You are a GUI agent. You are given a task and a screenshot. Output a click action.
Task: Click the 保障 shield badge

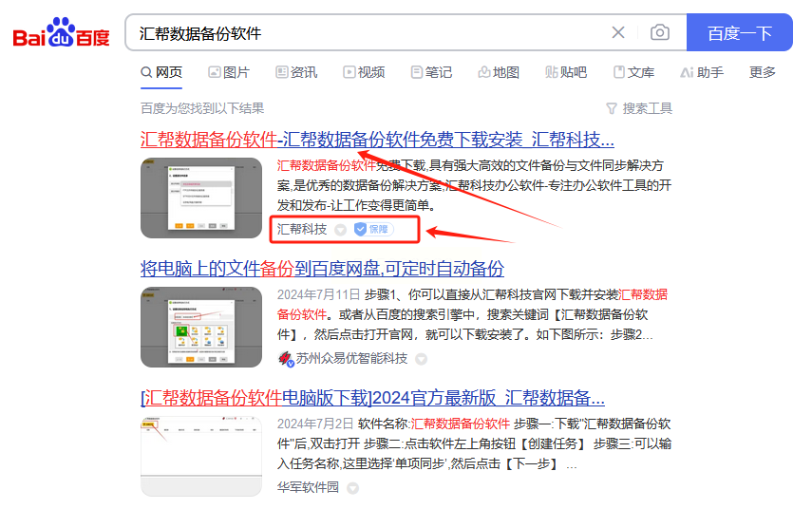(x=373, y=230)
